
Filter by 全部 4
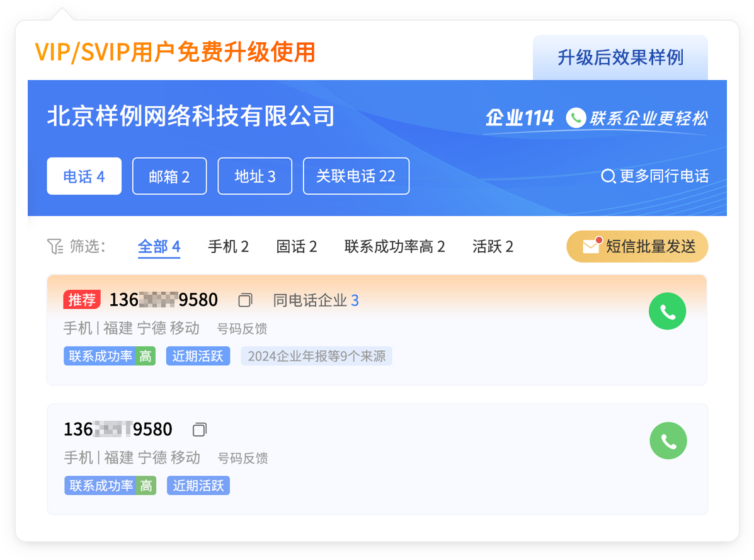tap(159, 246)
